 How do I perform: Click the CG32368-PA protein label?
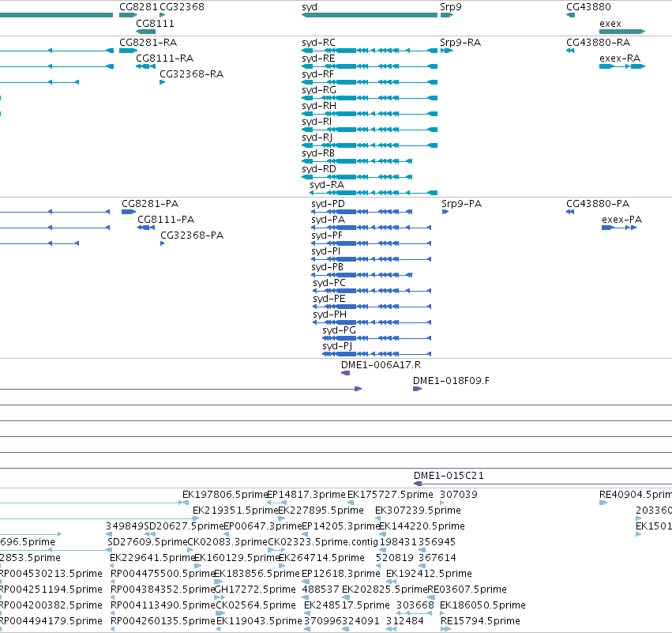tap(192, 235)
